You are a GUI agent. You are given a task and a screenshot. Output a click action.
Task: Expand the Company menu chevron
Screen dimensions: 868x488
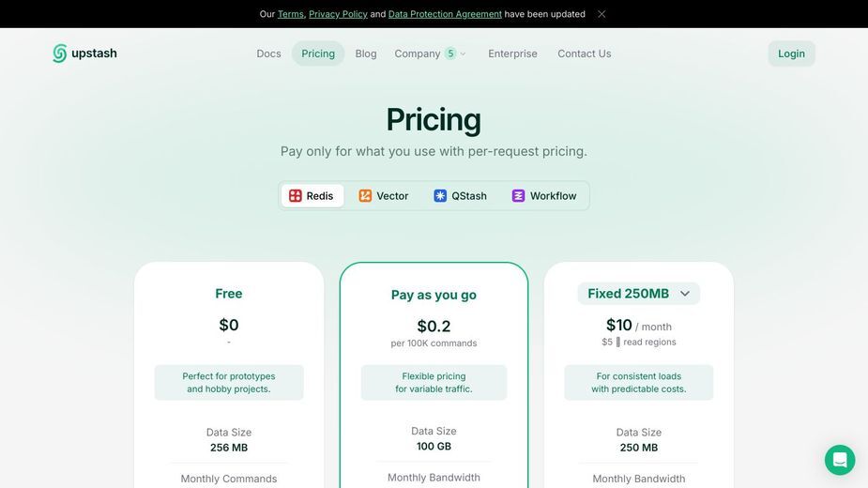tap(464, 53)
